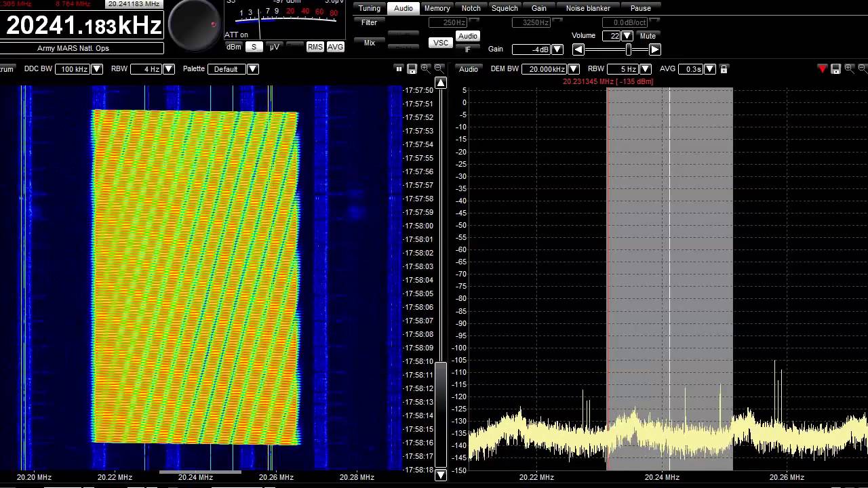This screenshot has height=488, width=868.
Task: Click the waterfall scroll down arrow
Action: (441, 475)
